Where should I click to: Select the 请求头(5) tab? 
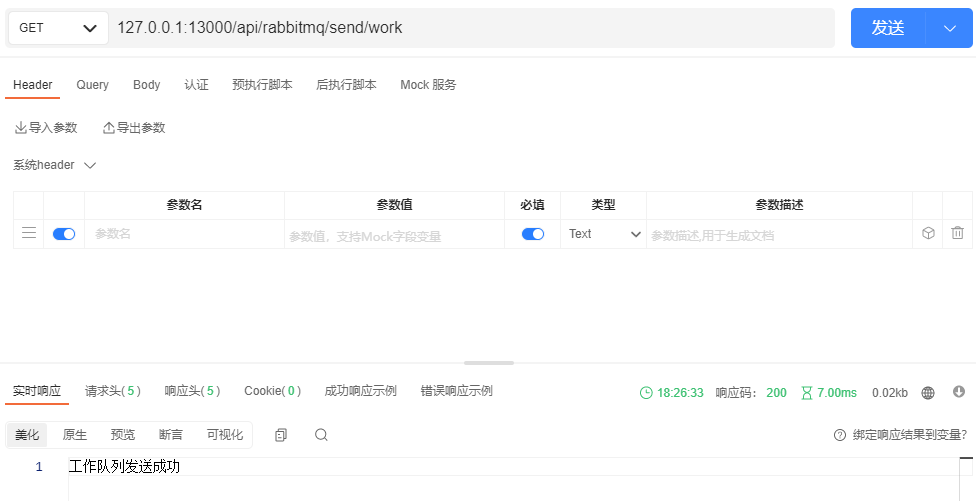113,391
